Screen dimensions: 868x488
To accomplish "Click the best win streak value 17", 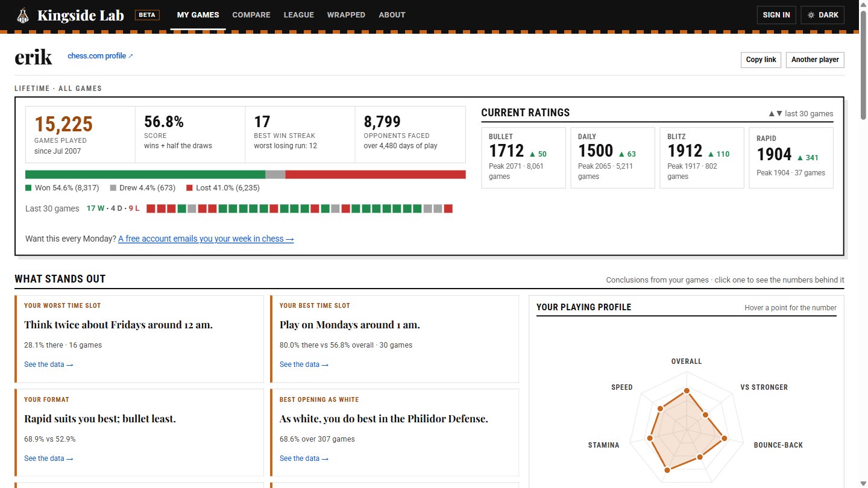I will click(262, 122).
